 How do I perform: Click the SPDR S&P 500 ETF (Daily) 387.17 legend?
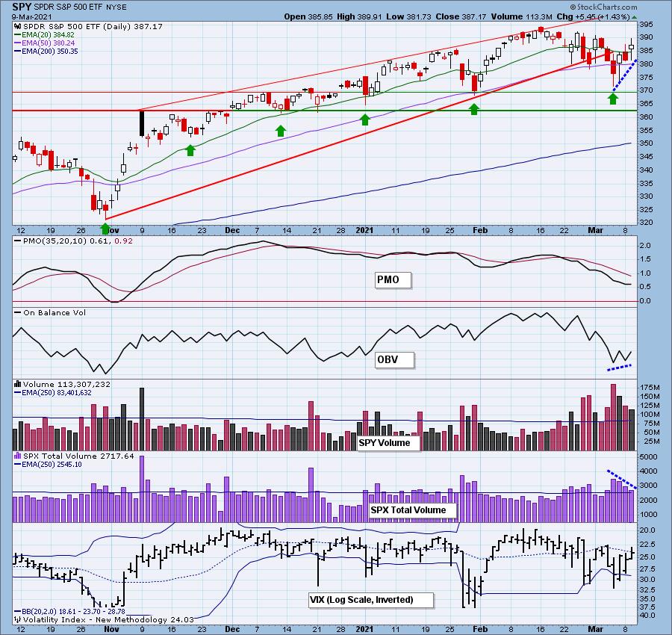point(93,27)
